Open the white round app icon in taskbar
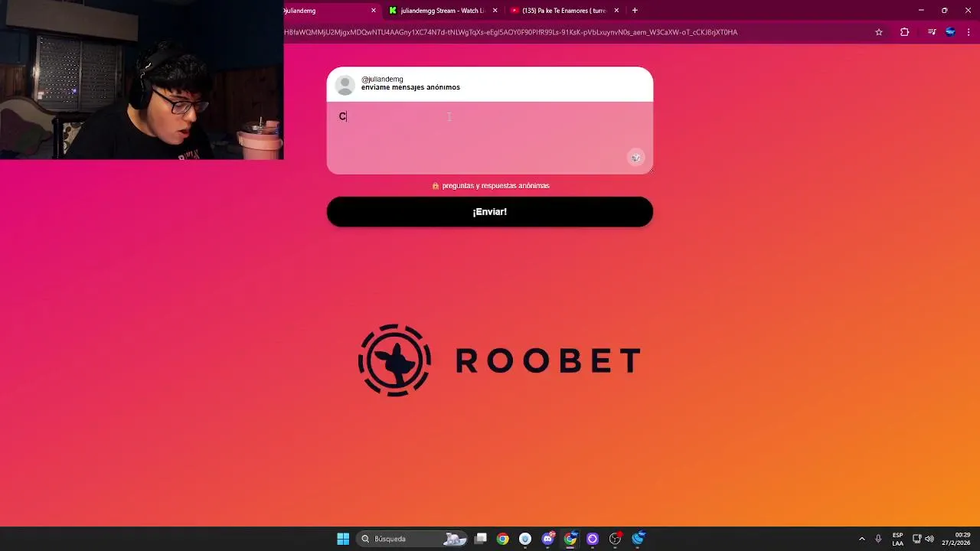This screenshot has width=980, height=551. (525, 539)
